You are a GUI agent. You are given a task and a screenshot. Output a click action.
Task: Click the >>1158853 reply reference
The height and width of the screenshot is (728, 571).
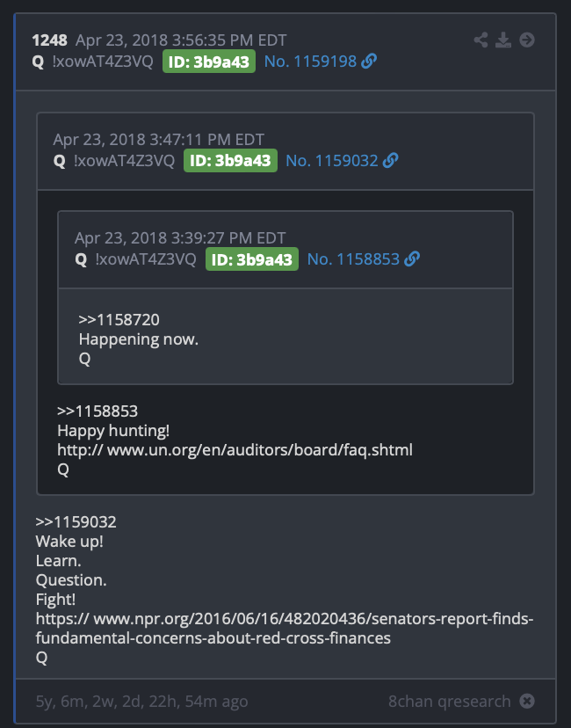[x=98, y=411]
